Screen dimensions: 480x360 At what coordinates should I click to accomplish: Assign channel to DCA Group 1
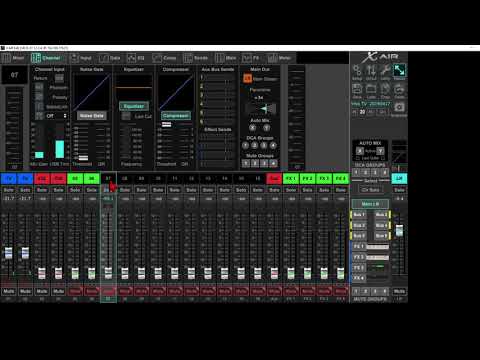[x=245, y=145]
